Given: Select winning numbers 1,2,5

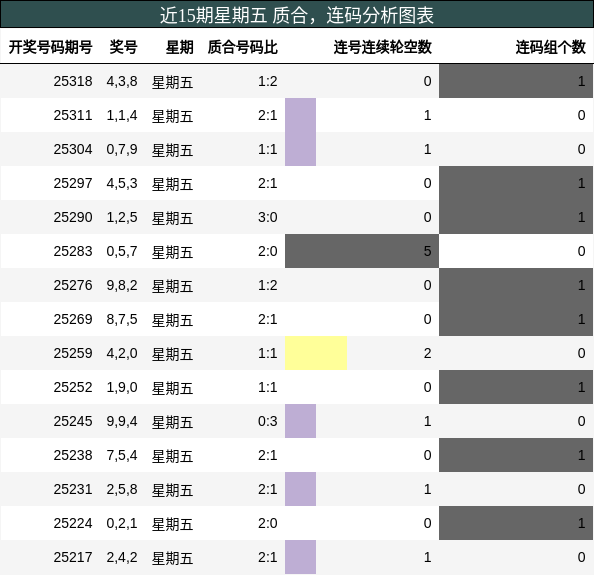Looking at the screenshot, I should tap(122, 217).
